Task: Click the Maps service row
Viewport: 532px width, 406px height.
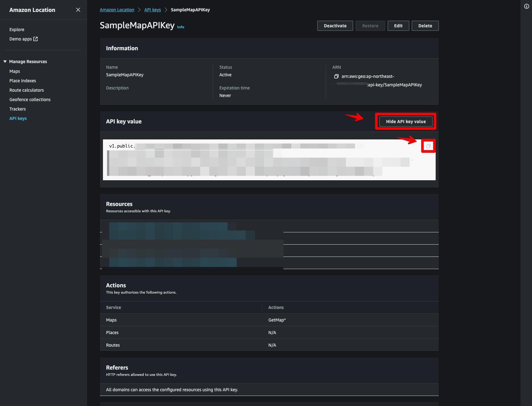Action: pos(269,320)
